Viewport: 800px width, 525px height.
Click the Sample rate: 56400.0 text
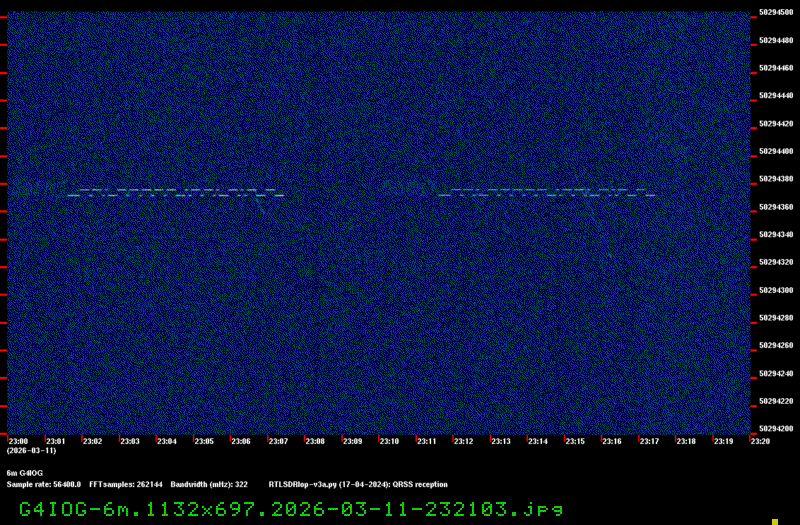click(x=44, y=485)
